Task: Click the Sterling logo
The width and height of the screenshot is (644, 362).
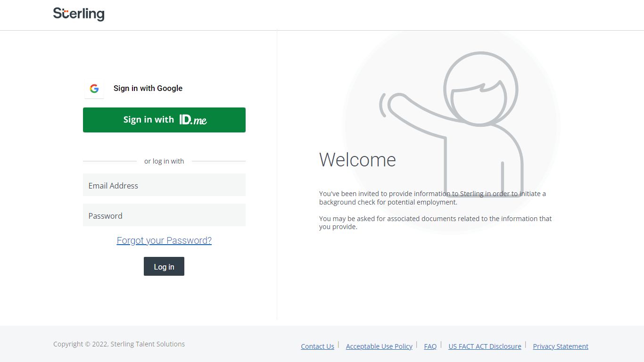Action: [x=79, y=14]
